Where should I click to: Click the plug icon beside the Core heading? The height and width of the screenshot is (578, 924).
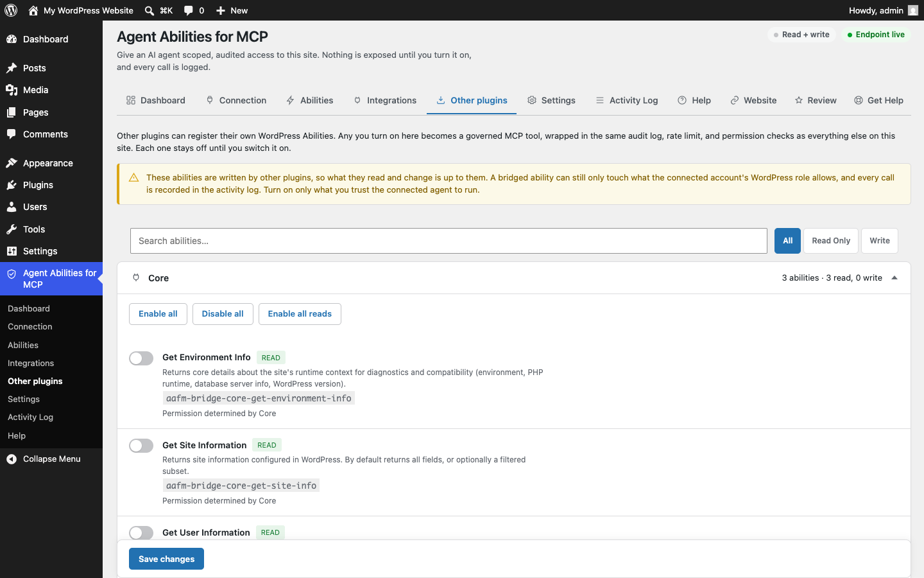tap(136, 277)
